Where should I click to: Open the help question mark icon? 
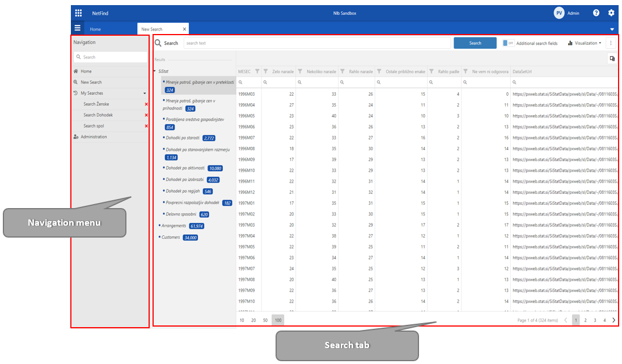point(596,12)
